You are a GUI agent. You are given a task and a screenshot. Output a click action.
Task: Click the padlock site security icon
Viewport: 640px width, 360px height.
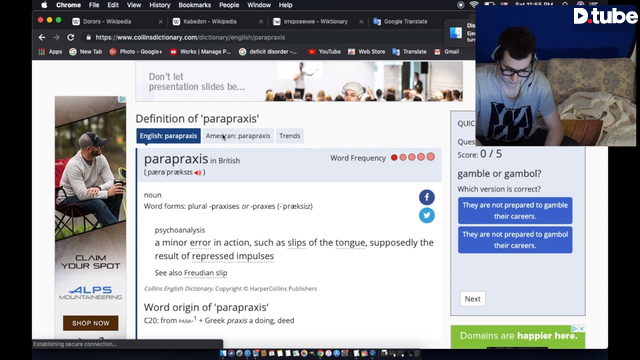[x=89, y=37]
